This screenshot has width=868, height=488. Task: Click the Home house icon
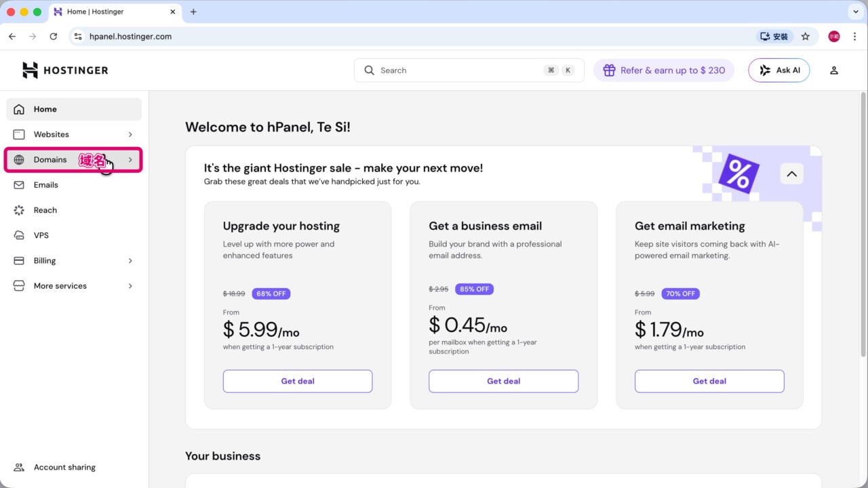[x=19, y=109]
